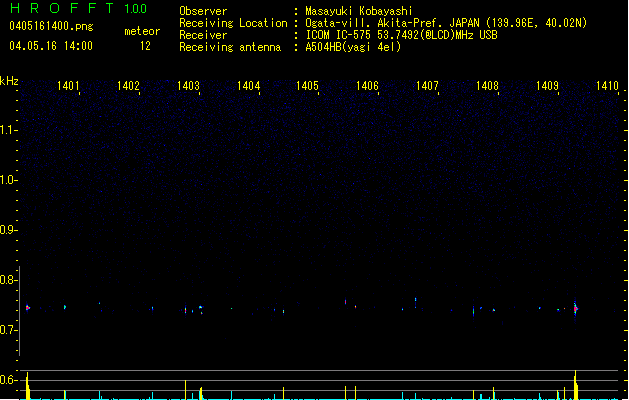This screenshot has width=629, height=400.
Task: Click the 0.7 kHz frequency label
Action: [7, 330]
